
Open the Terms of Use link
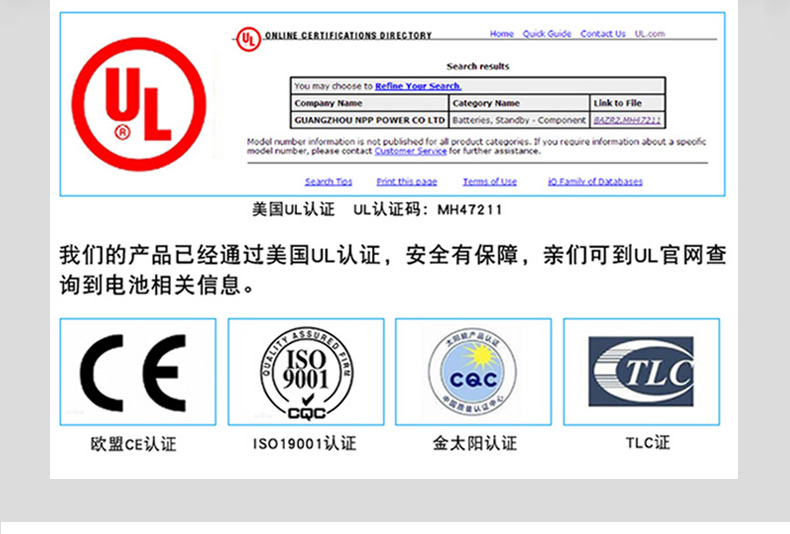(490, 181)
